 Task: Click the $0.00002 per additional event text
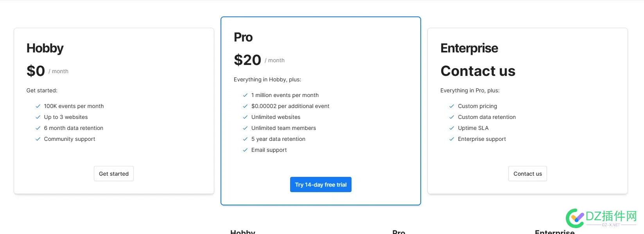(x=290, y=106)
